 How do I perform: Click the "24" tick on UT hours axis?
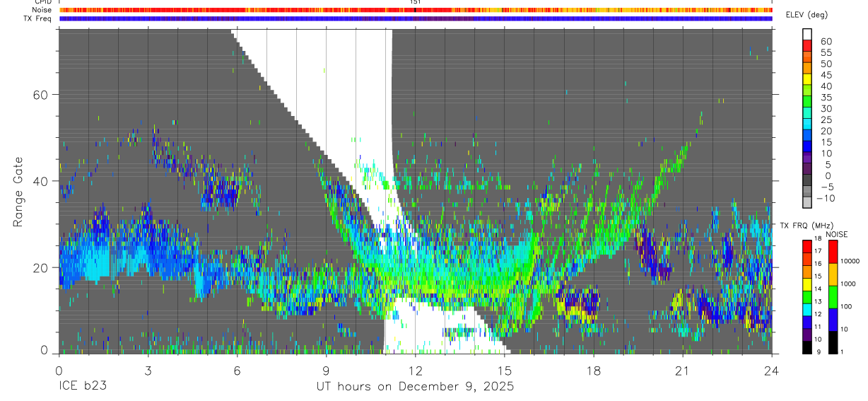[772, 370]
